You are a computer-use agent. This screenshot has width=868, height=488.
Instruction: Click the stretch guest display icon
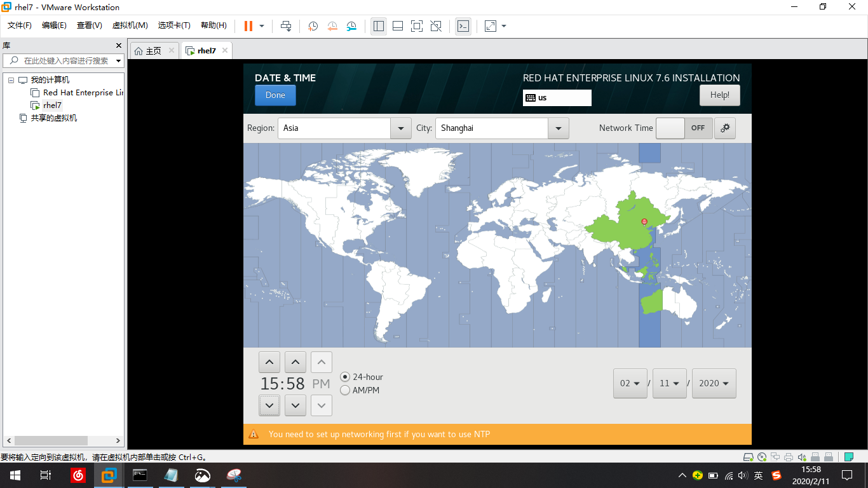coord(491,26)
